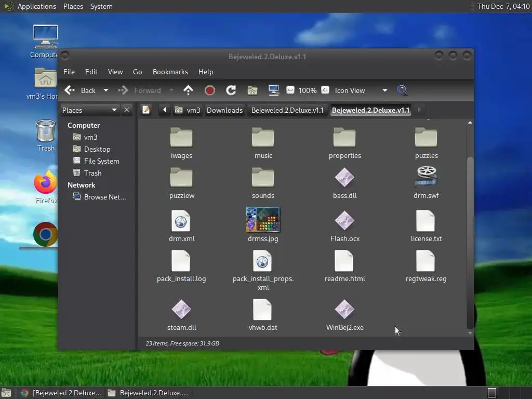
Task: Zoom in with the plus icon
Action: 325,90
